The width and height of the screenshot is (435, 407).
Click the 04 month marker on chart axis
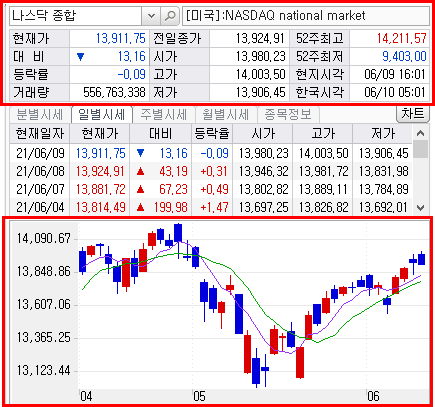86,396
